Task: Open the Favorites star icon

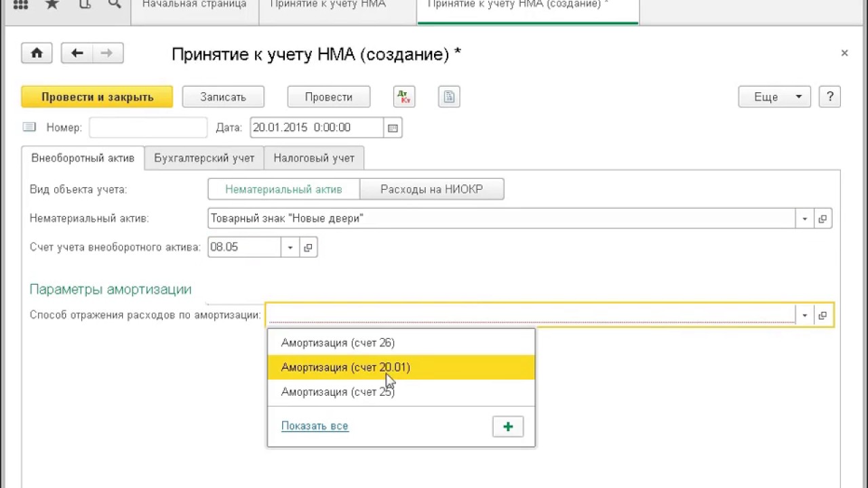Action: coord(52,5)
